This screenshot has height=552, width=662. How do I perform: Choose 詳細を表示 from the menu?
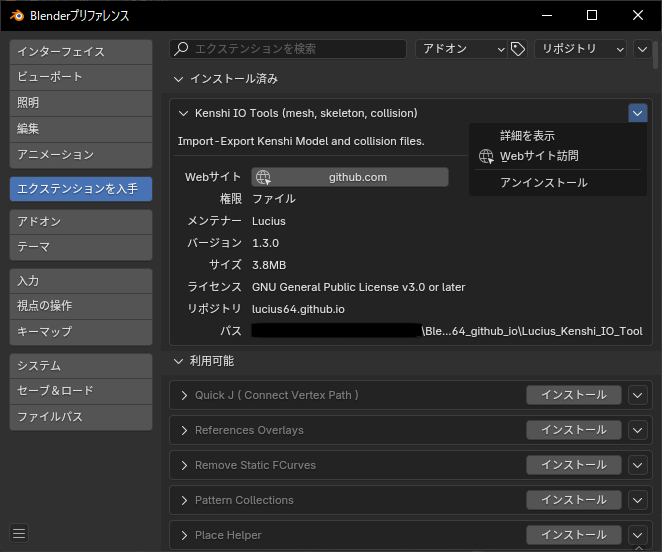(x=558, y=136)
